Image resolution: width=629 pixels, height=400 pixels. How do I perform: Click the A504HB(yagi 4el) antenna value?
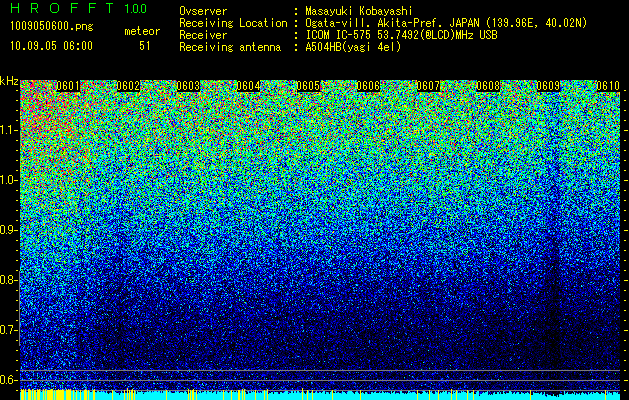(353, 47)
